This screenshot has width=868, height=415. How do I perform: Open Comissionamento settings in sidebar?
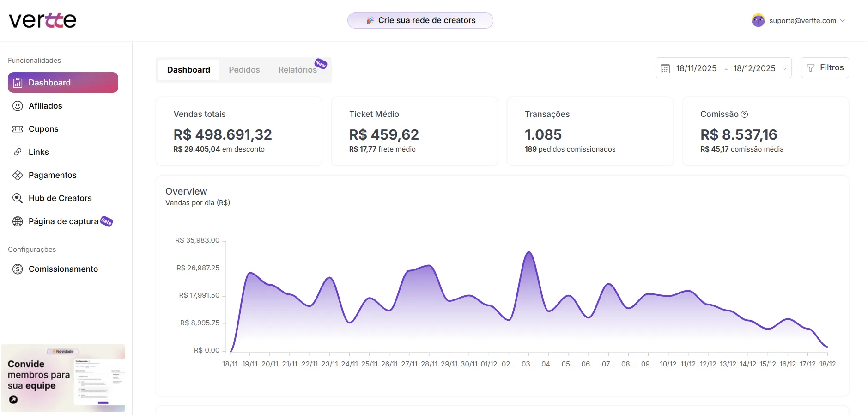coord(63,269)
